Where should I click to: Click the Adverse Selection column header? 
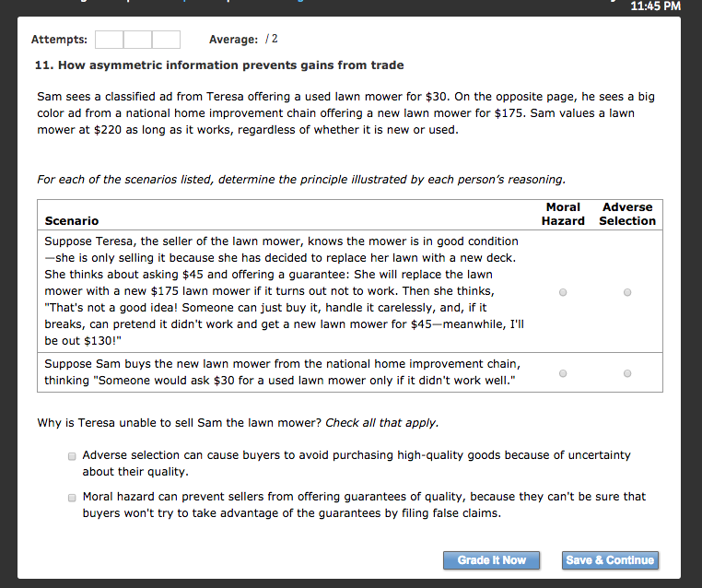point(627,214)
